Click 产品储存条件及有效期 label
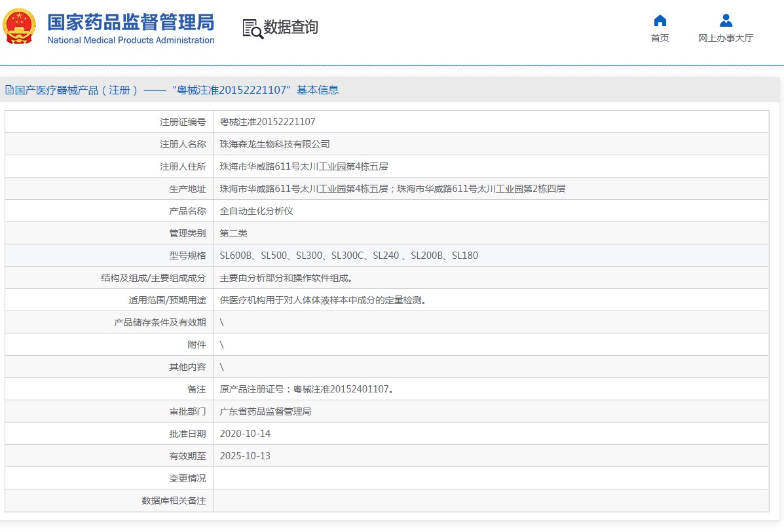Image resolution: width=784 pixels, height=532 pixels. pyautogui.click(x=160, y=322)
